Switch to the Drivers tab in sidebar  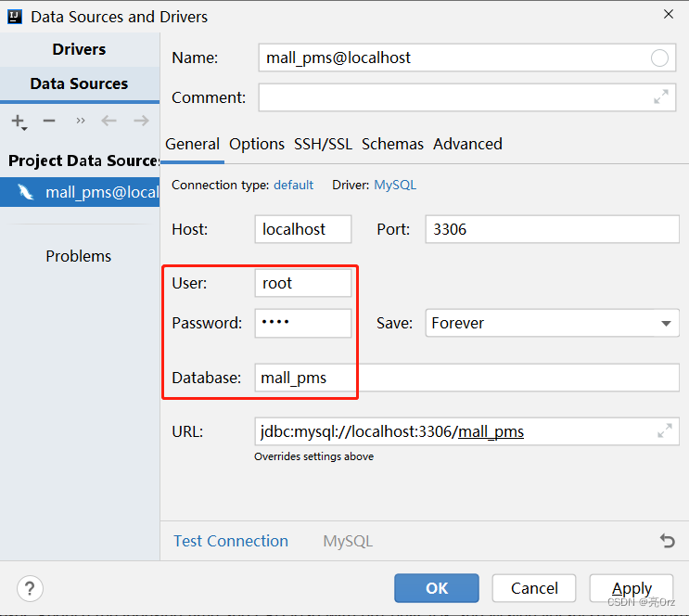tap(79, 49)
